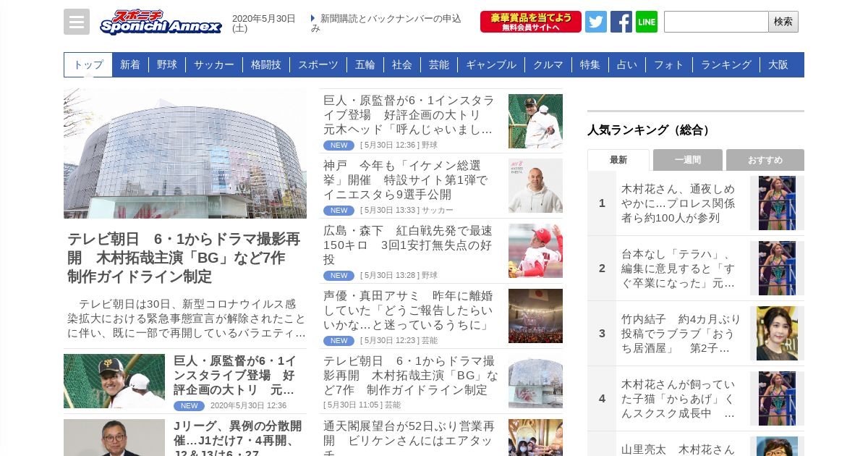
Task: Open the Facebook icon
Action: click(621, 22)
